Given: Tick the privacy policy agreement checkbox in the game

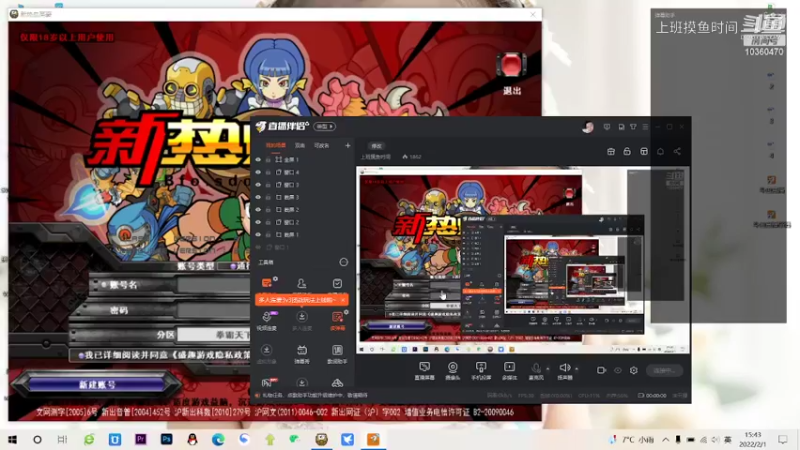Looking at the screenshot, I should (81, 355).
